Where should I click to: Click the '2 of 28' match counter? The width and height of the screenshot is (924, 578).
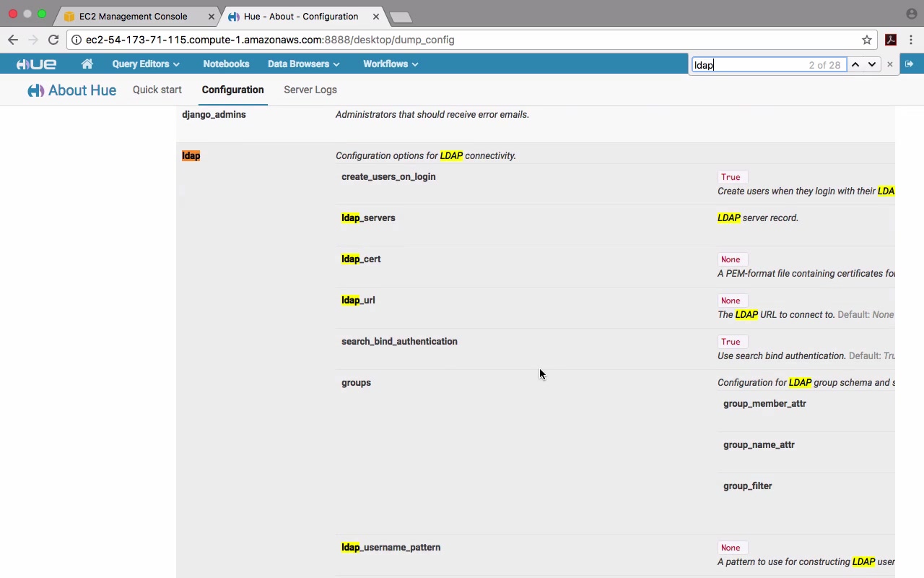click(824, 65)
